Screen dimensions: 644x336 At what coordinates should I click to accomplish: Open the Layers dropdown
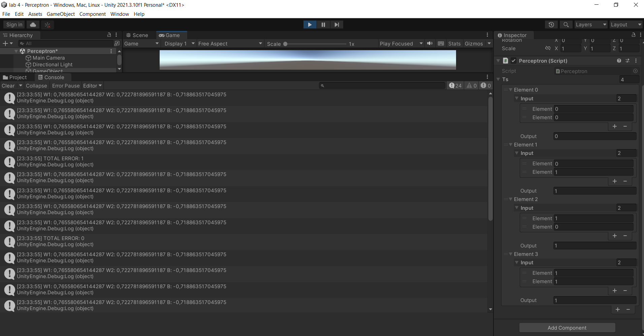point(590,24)
